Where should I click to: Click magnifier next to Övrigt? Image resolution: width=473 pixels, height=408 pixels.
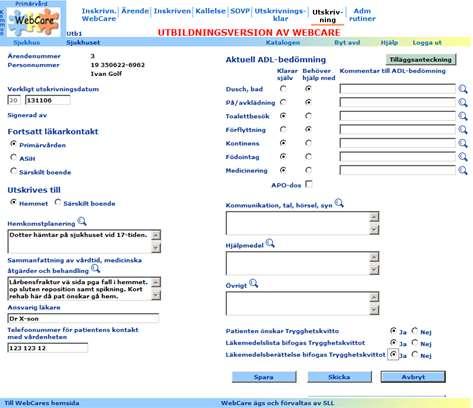(254, 284)
